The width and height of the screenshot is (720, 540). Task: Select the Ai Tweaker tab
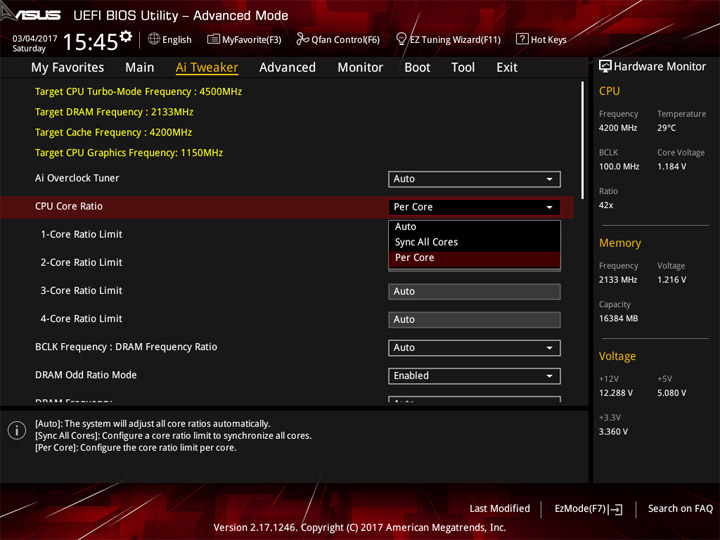[x=207, y=68]
